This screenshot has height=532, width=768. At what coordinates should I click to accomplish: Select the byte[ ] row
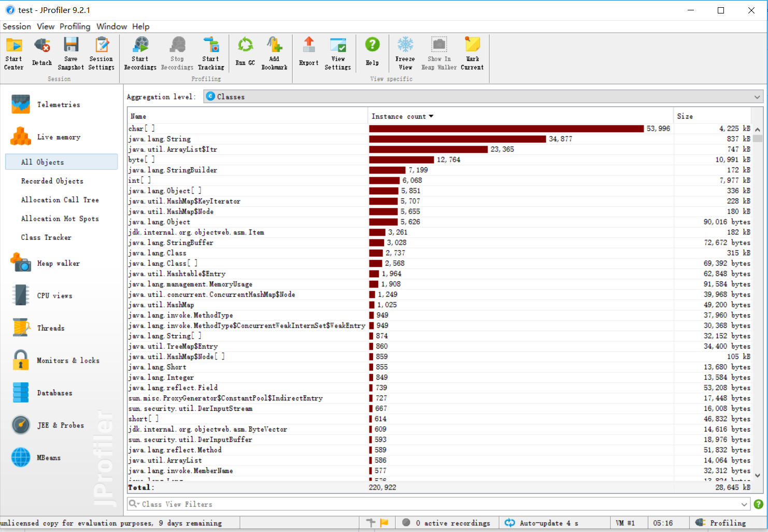439,160
